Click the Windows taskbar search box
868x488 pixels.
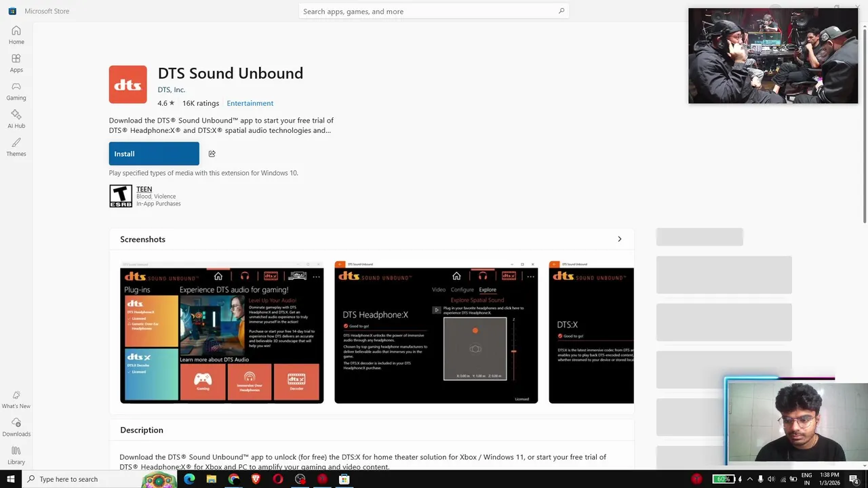coord(82,479)
